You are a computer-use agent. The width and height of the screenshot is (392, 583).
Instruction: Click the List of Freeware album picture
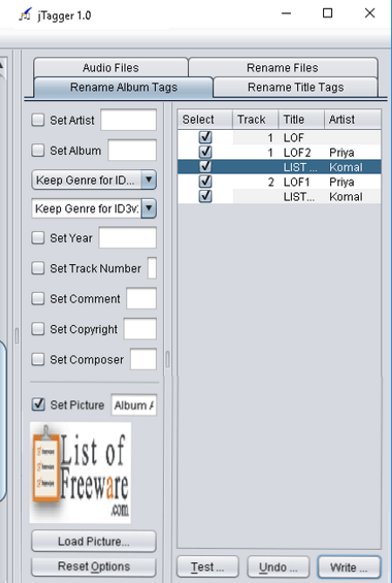point(80,472)
